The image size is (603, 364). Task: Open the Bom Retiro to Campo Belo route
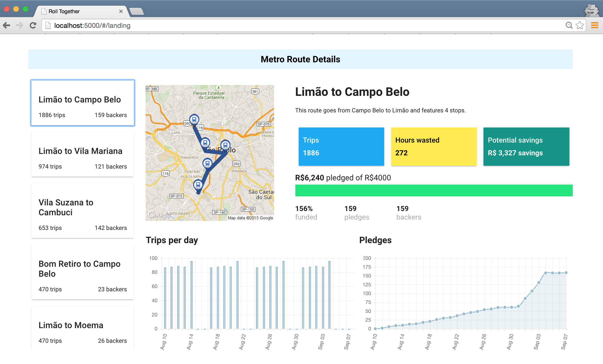(83, 272)
